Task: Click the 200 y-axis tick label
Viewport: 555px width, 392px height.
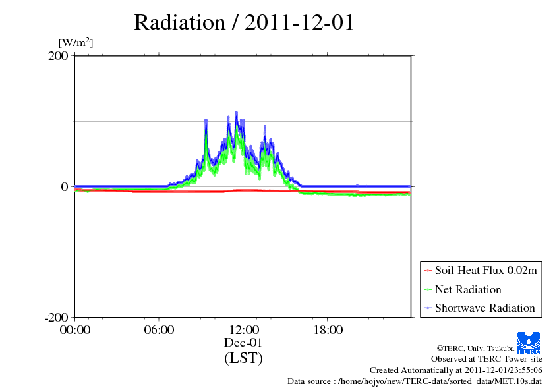Action: [59, 56]
